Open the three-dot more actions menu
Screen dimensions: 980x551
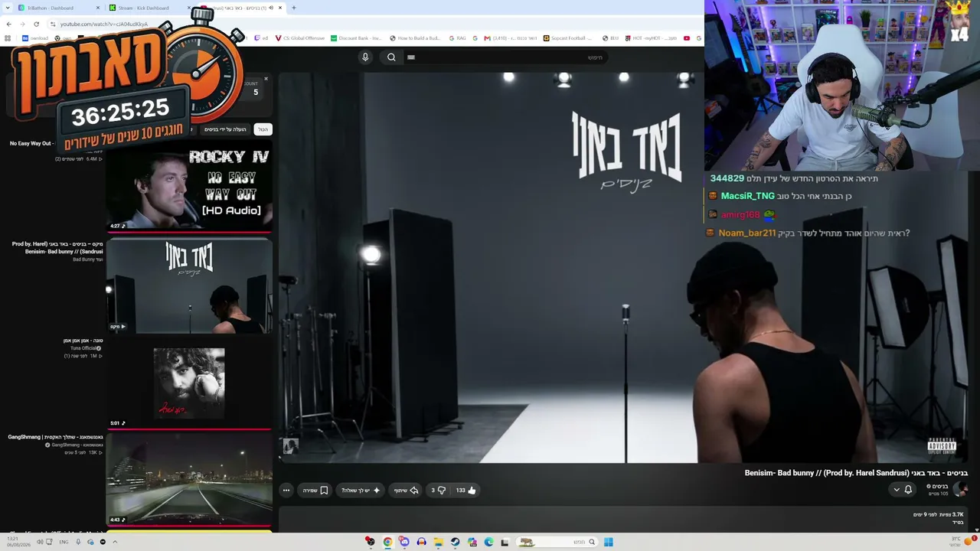[286, 491]
